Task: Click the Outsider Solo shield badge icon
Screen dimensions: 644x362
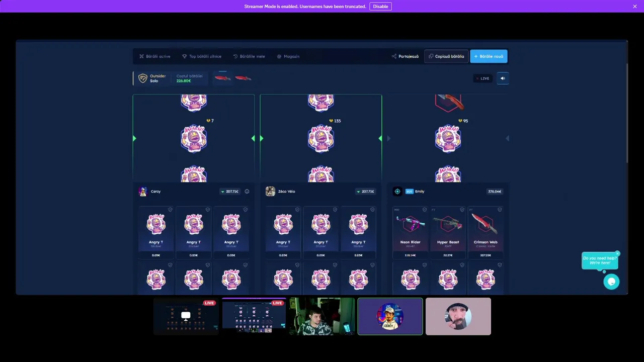Action: pyautogui.click(x=143, y=78)
